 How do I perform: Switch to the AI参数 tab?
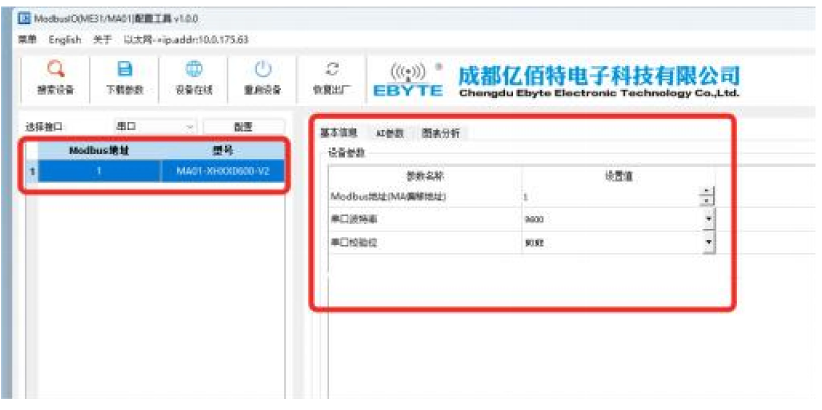(390, 133)
